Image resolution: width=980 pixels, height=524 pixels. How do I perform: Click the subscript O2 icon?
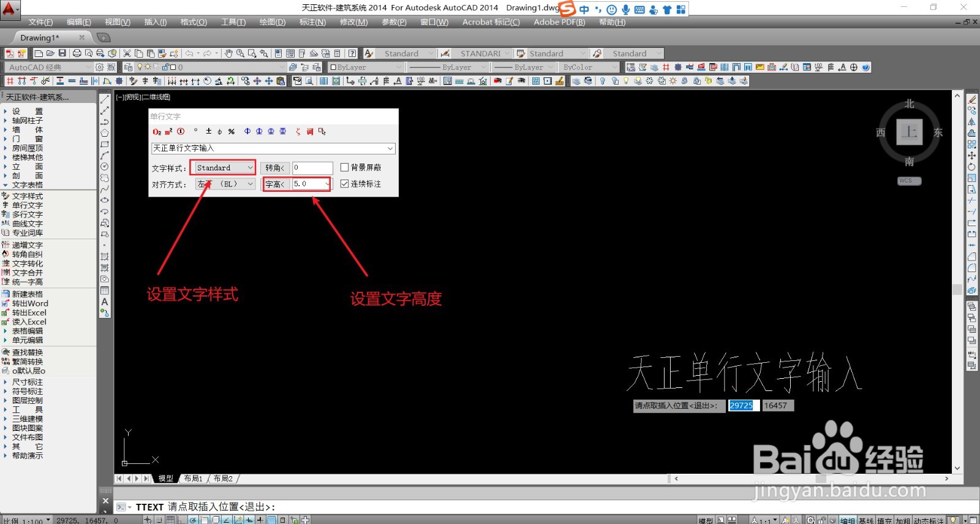point(157,131)
